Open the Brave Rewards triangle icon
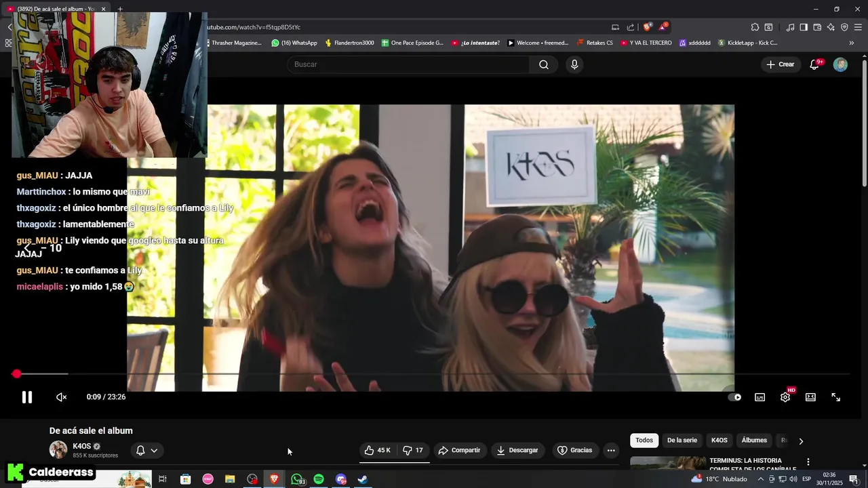868x488 pixels. pyautogui.click(x=663, y=27)
